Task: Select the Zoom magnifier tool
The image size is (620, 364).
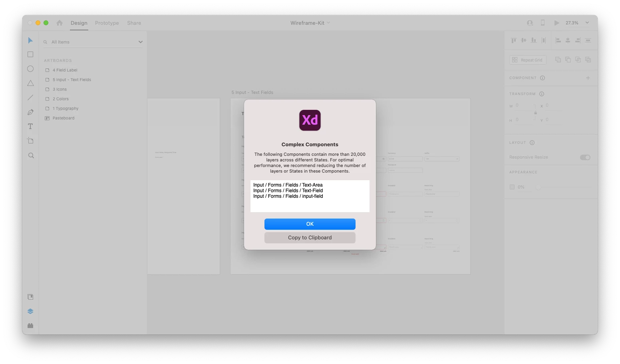Action: 31,155
